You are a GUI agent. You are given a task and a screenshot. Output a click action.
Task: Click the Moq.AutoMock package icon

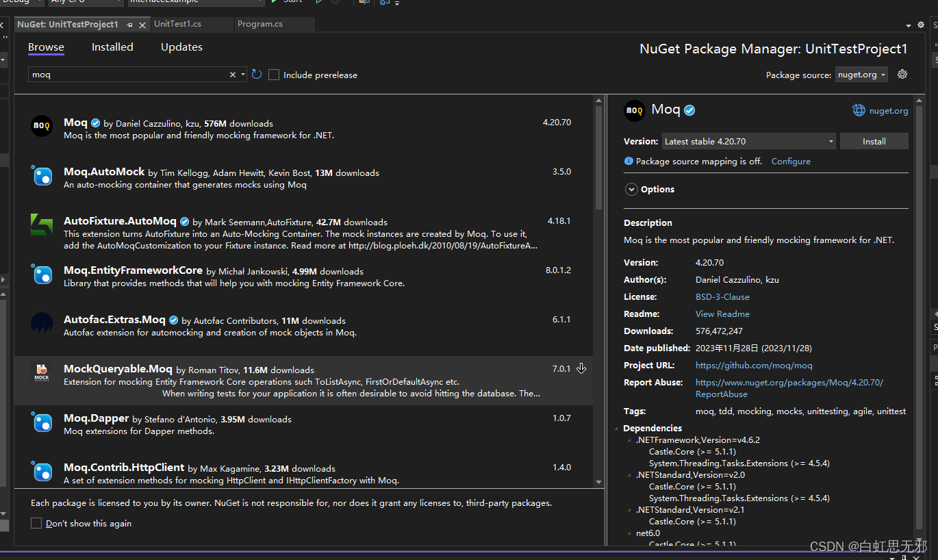(42, 175)
